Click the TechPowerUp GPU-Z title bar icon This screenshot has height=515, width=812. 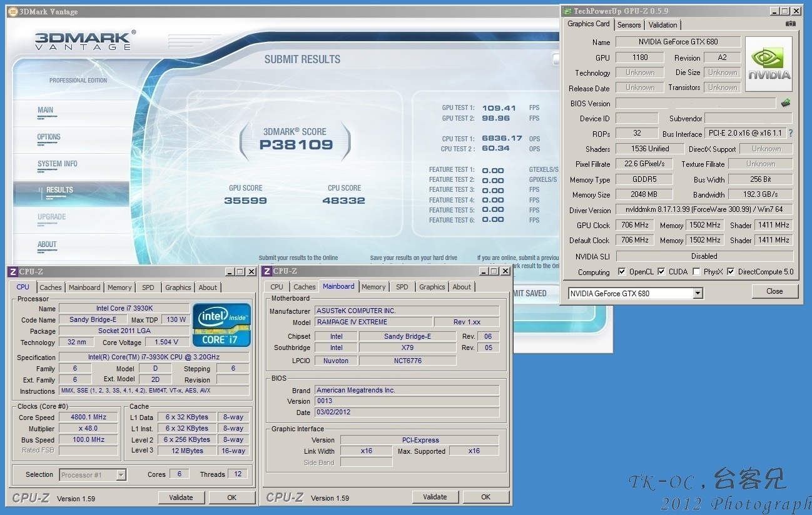pyautogui.click(x=567, y=11)
